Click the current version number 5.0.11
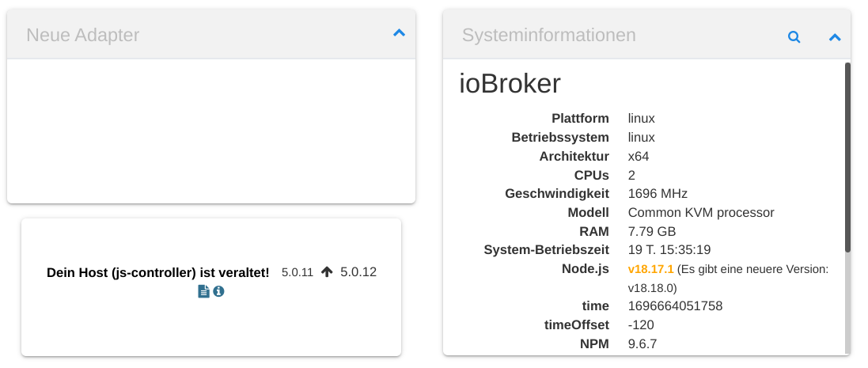The width and height of the screenshot is (868, 368). 298,272
